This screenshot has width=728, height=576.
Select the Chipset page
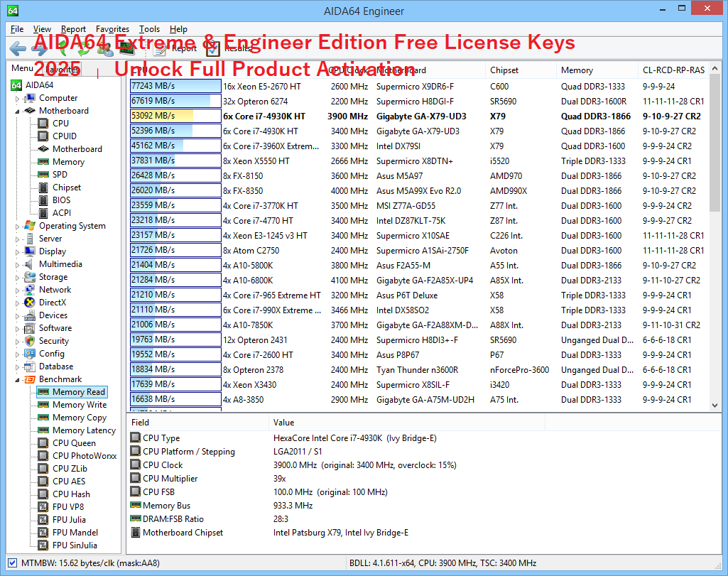tap(66, 187)
